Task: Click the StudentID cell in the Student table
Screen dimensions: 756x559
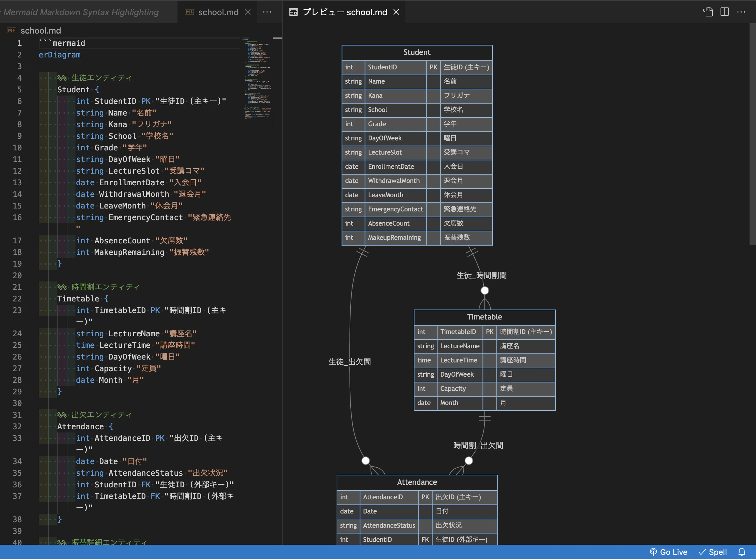Action: tap(396, 67)
